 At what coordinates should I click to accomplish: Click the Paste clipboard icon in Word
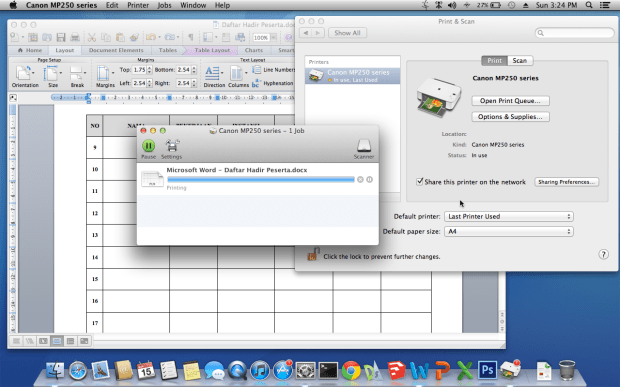(x=120, y=38)
